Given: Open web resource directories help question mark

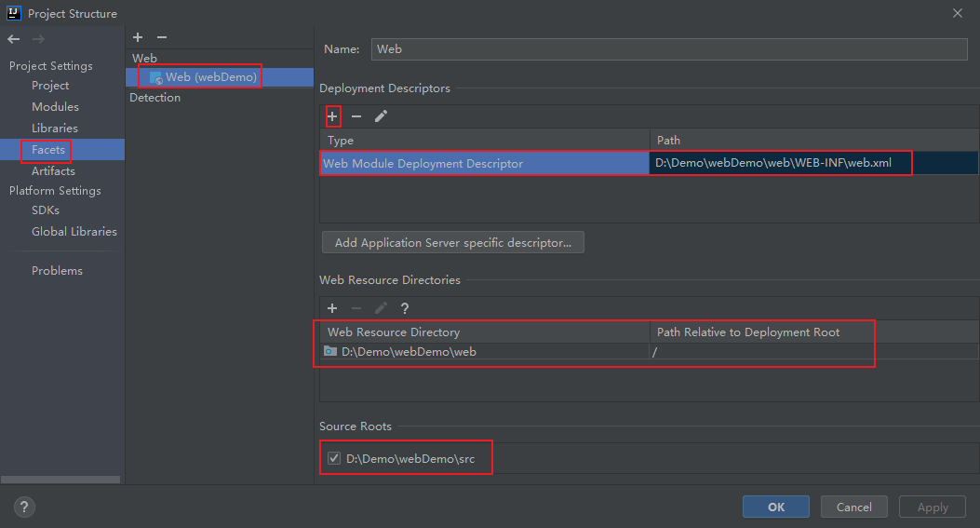Looking at the screenshot, I should 405,308.
